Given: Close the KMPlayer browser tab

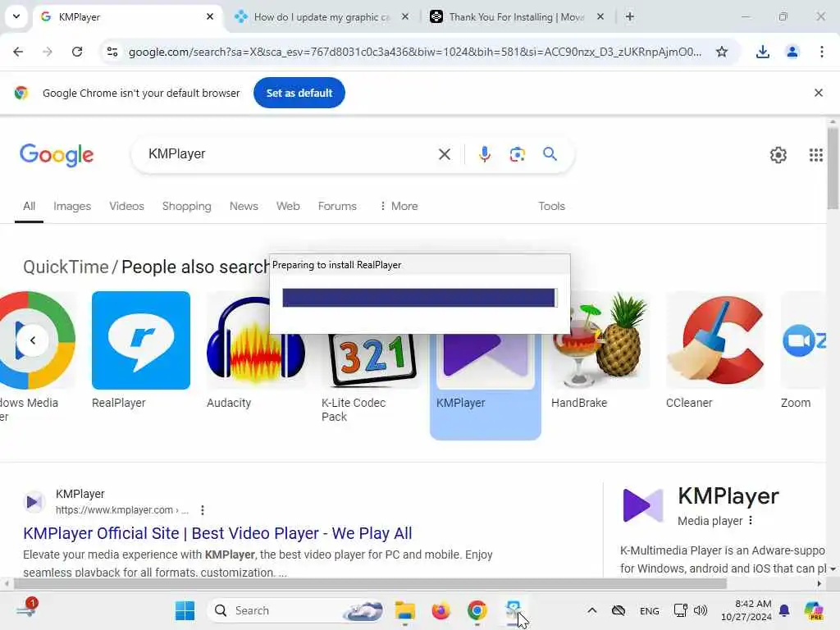Looking at the screenshot, I should (x=210, y=16).
